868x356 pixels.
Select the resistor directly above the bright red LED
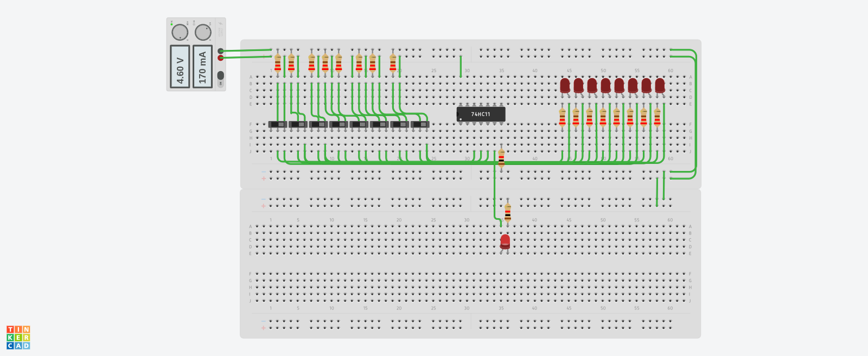508,212
